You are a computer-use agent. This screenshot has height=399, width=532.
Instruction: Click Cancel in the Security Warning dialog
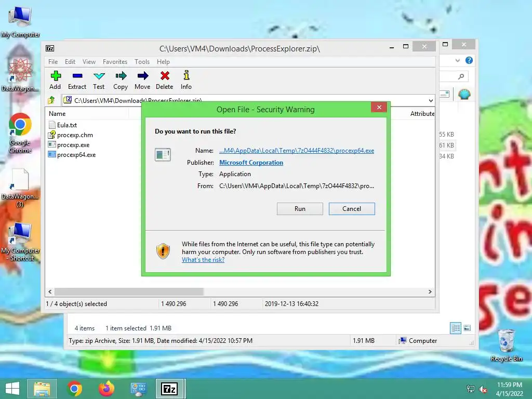pyautogui.click(x=352, y=209)
